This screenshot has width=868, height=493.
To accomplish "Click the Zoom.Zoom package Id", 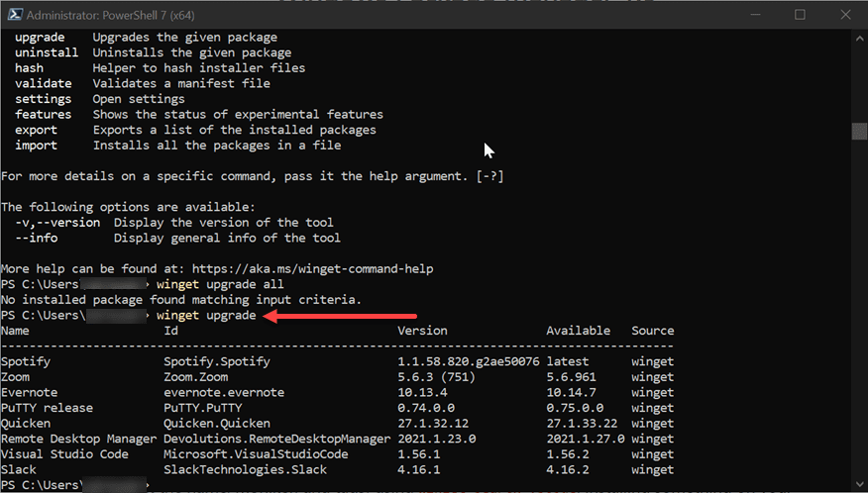I will 196,377.
